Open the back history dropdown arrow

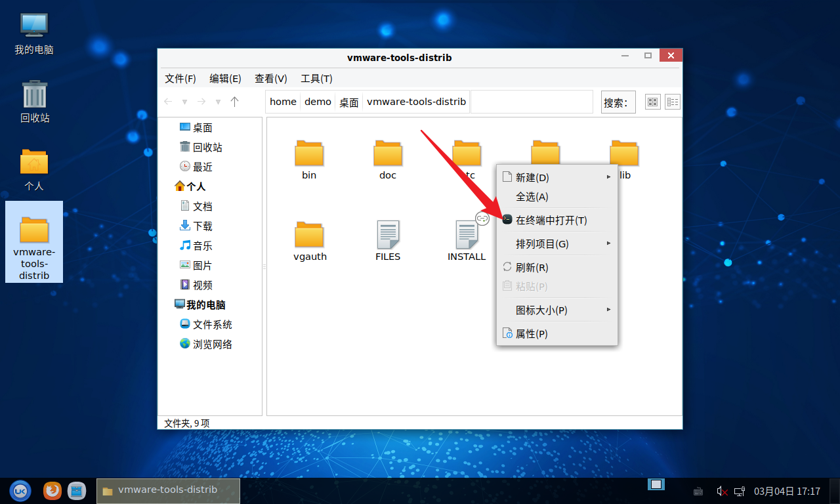pyautogui.click(x=185, y=102)
